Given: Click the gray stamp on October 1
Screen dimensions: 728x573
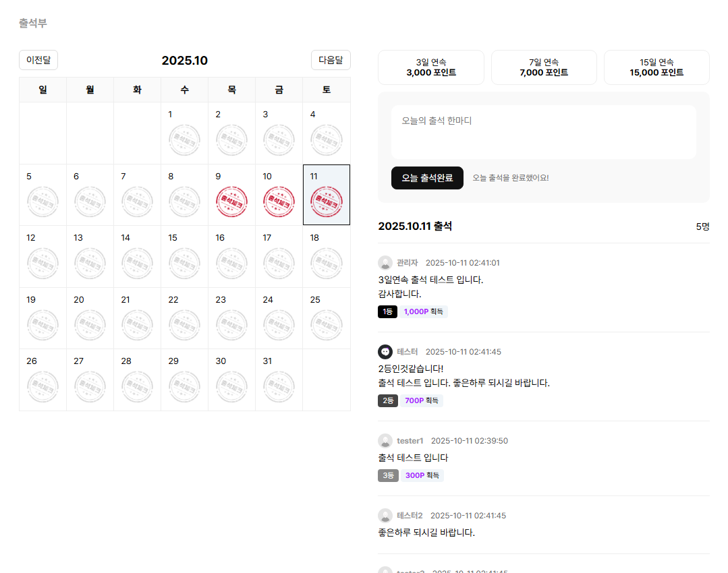Looking at the screenshot, I should [x=184, y=140].
